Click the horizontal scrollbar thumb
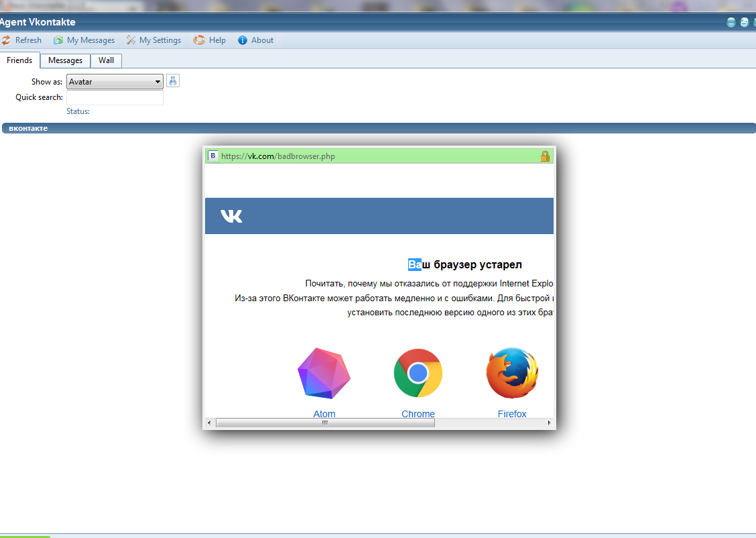The width and height of the screenshot is (756, 538). pos(326,423)
